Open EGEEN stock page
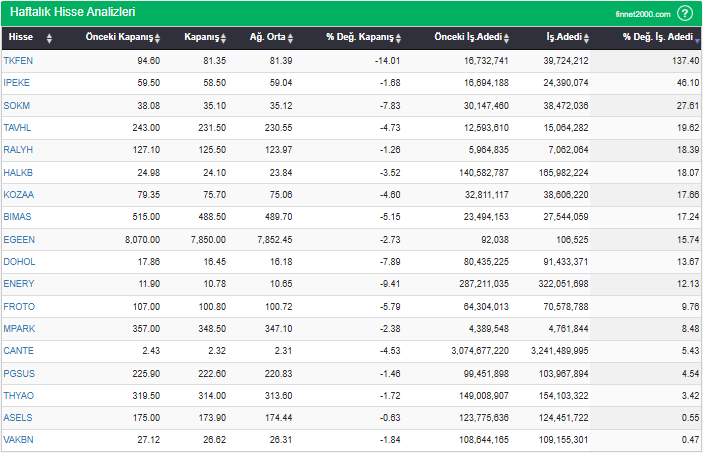703x453 pixels. pyautogui.click(x=19, y=239)
